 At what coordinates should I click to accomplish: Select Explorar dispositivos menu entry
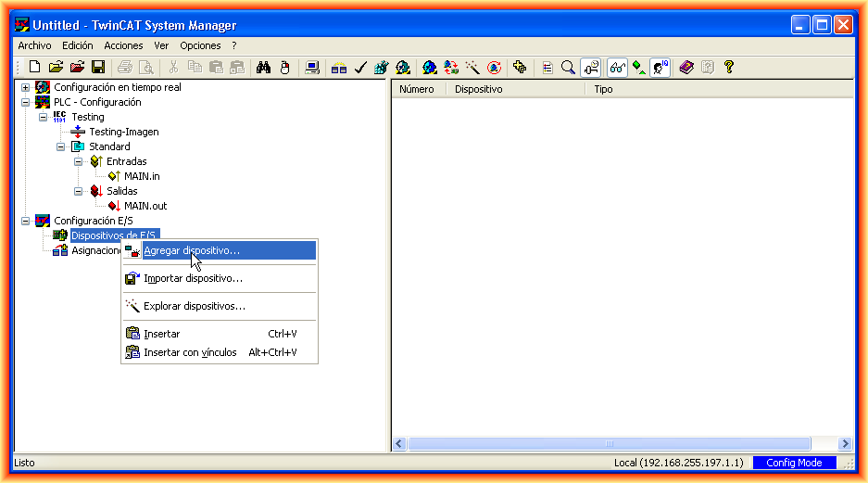(x=195, y=306)
